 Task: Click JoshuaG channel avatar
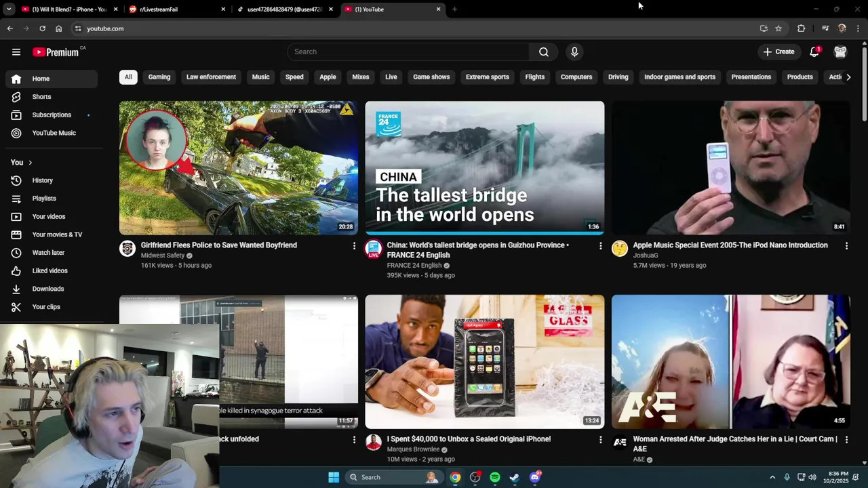(x=620, y=249)
